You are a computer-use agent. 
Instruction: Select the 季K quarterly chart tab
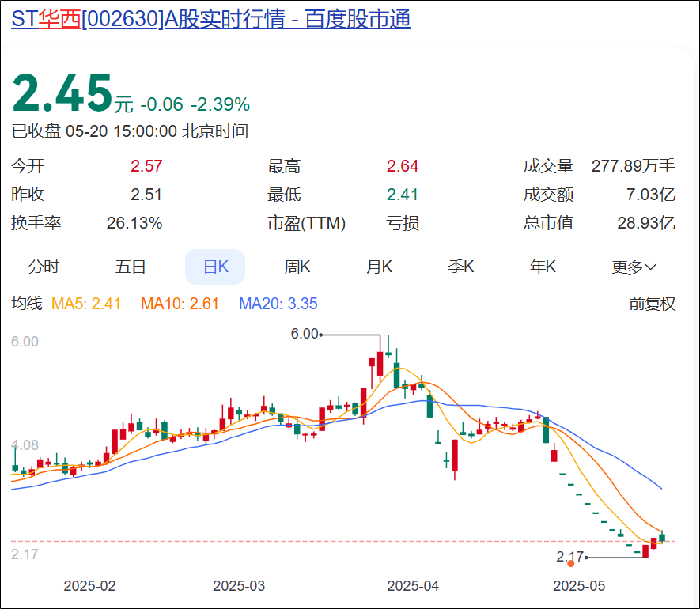(461, 267)
